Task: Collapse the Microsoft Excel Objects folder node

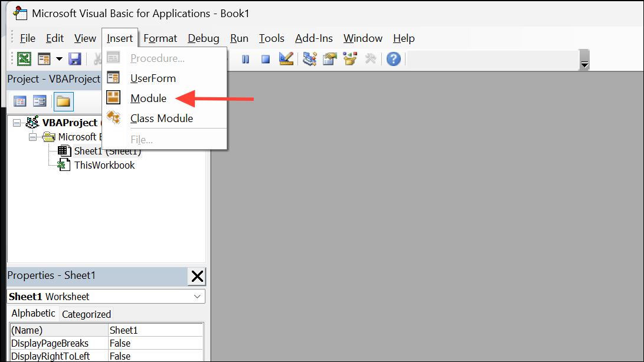Action: click(x=32, y=137)
